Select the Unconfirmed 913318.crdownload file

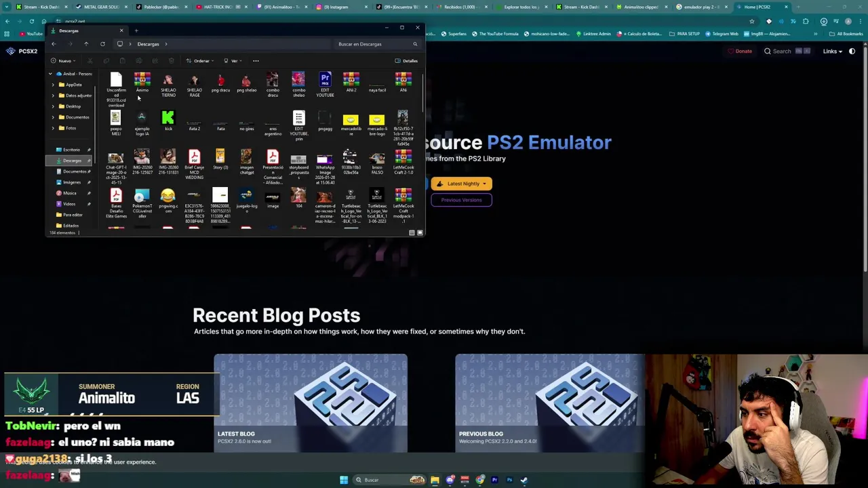point(116,91)
